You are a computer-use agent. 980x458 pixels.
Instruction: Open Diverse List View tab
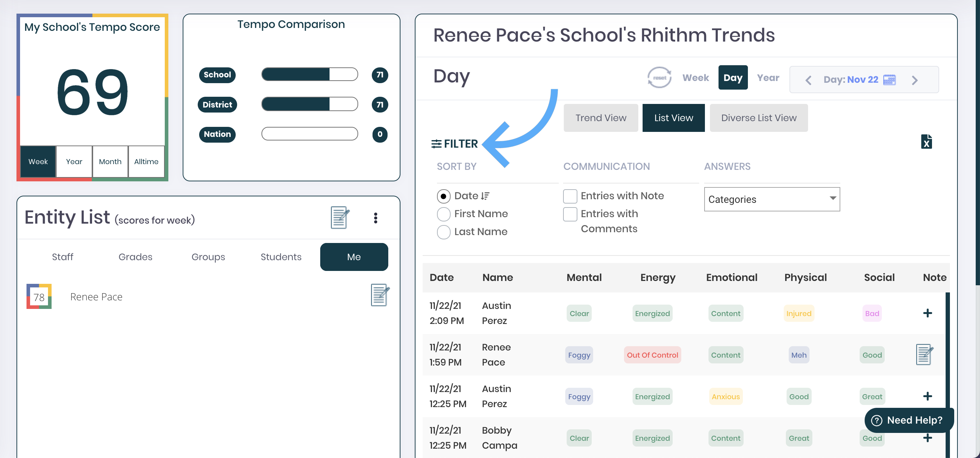[x=759, y=118]
